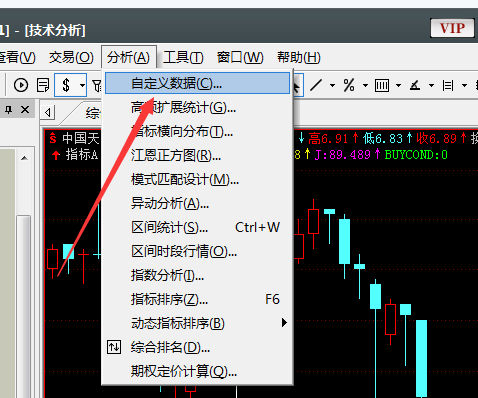The width and height of the screenshot is (478, 398).
Task: Click the circular play icon in toolbar
Action: [x=21, y=85]
